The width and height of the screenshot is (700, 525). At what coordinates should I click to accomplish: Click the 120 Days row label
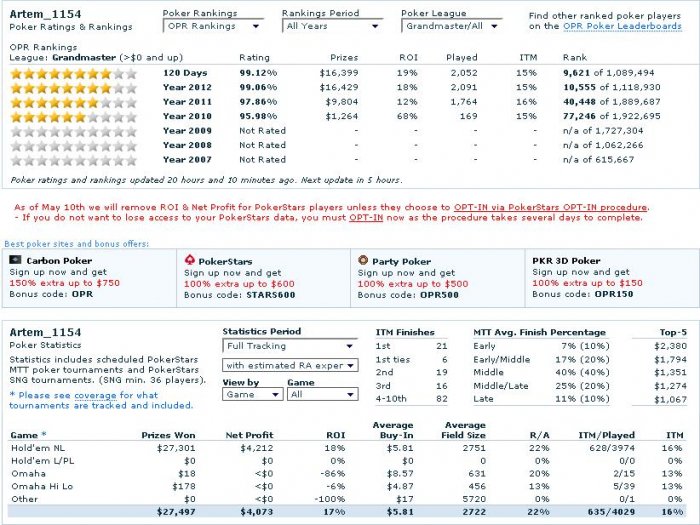coord(185,73)
